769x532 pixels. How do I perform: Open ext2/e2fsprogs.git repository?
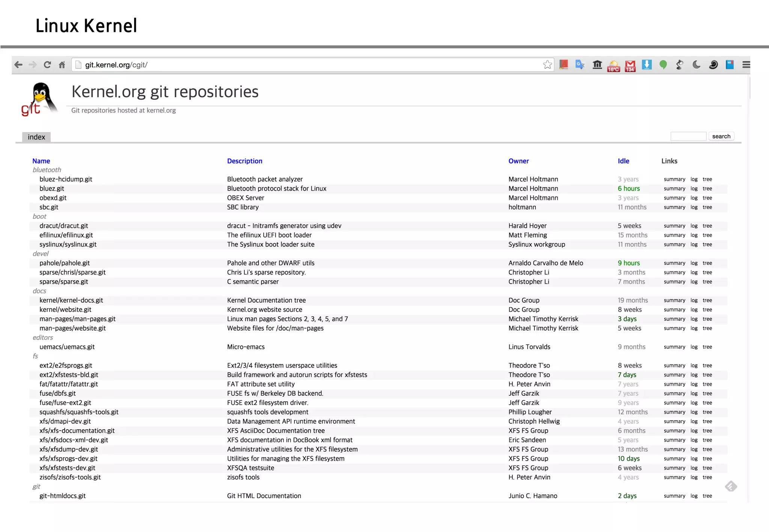(66, 365)
